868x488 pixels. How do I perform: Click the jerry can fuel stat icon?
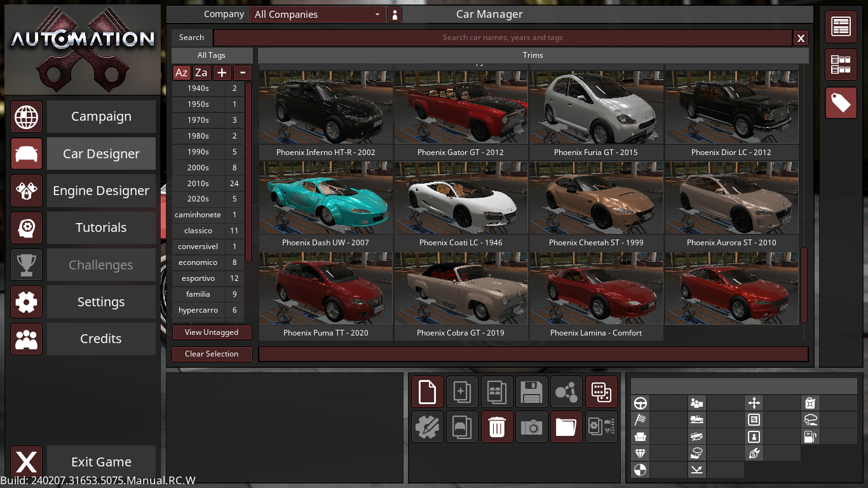[x=810, y=403]
